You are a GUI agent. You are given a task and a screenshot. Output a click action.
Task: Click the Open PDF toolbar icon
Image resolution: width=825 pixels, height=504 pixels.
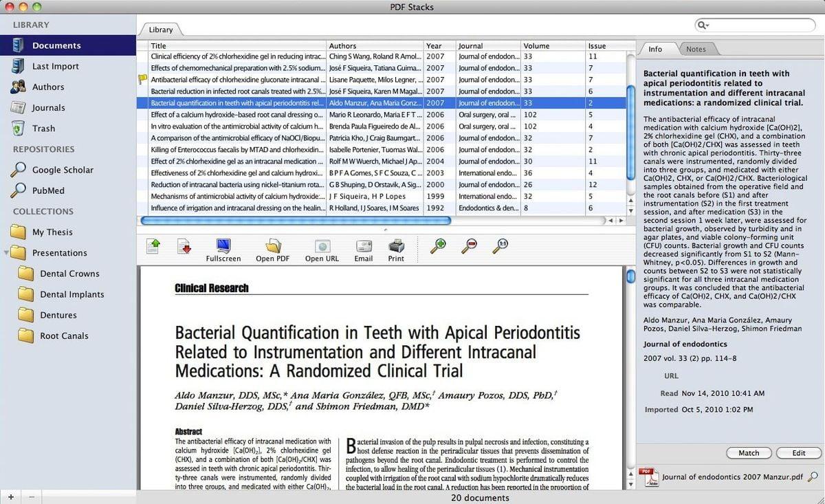coord(273,250)
